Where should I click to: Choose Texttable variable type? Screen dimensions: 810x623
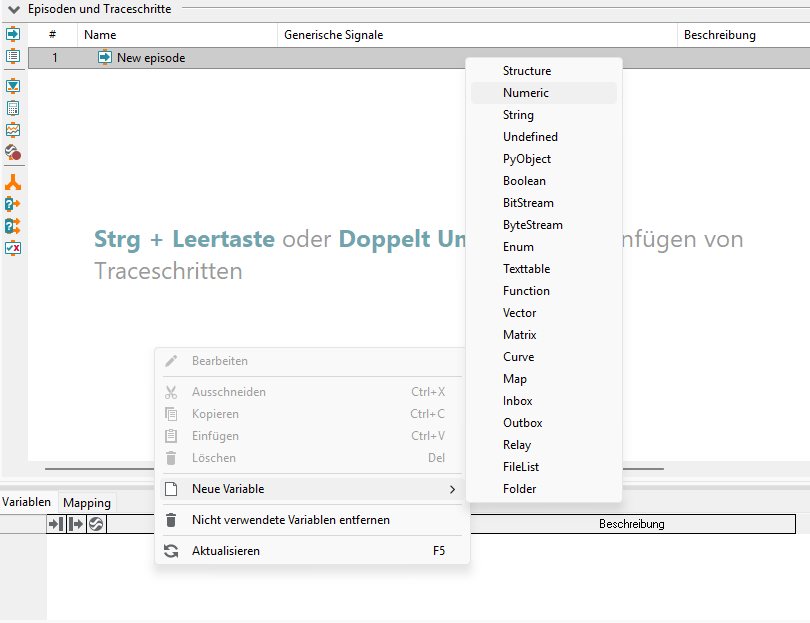click(544, 269)
